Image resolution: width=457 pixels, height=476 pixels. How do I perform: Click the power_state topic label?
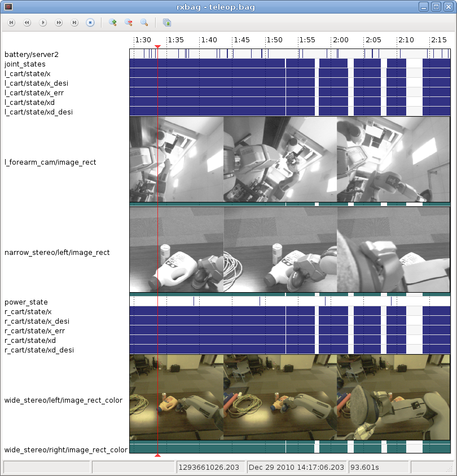tap(26, 302)
